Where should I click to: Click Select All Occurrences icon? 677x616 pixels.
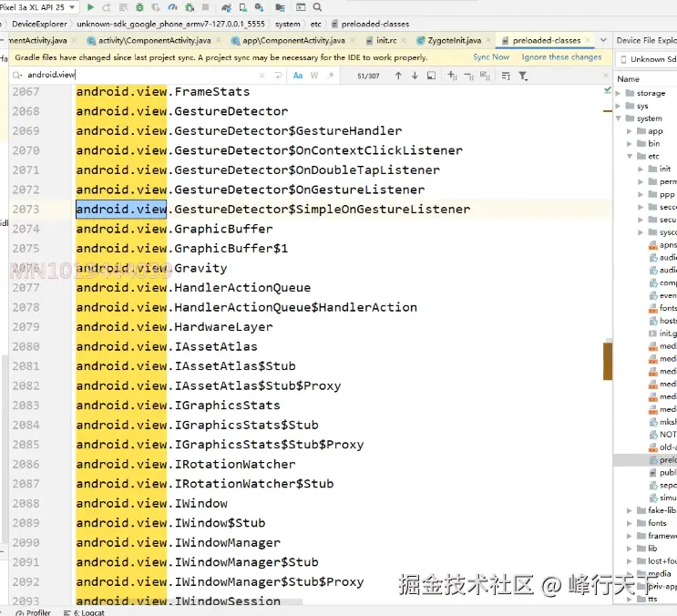(x=485, y=76)
